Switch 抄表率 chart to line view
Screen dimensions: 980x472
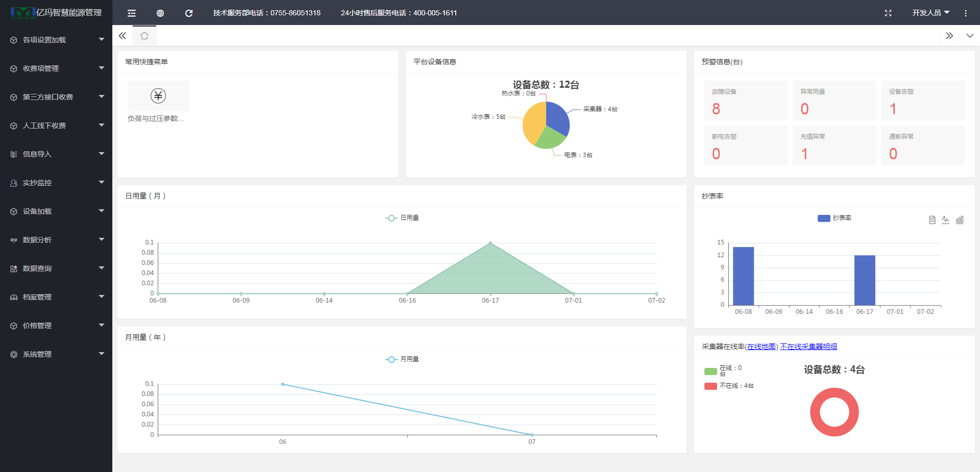[946, 220]
